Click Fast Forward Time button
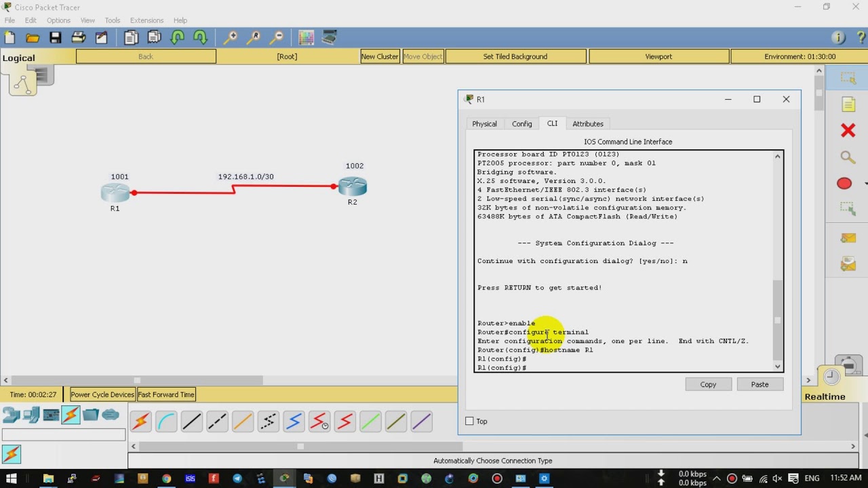The height and width of the screenshot is (488, 868). coord(166,394)
